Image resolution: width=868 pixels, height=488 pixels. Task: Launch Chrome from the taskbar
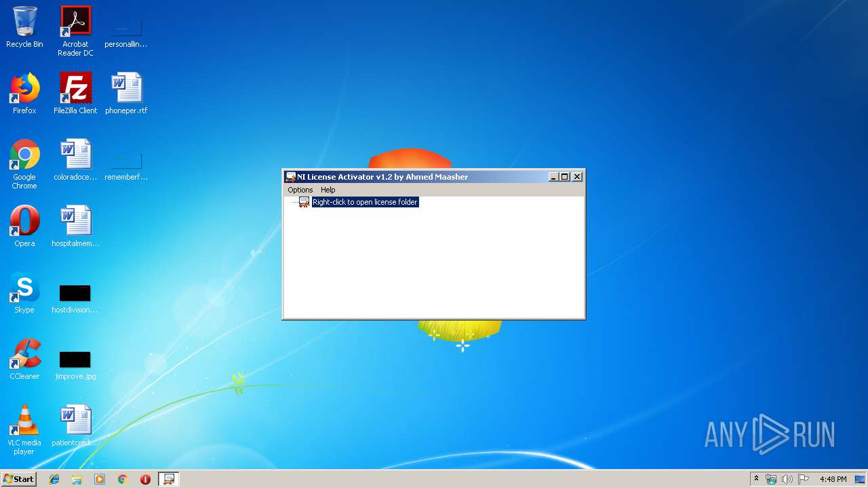(x=122, y=479)
